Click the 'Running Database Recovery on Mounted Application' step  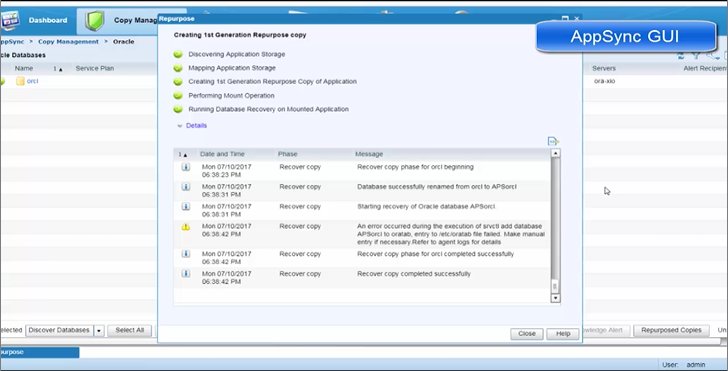(268, 109)
